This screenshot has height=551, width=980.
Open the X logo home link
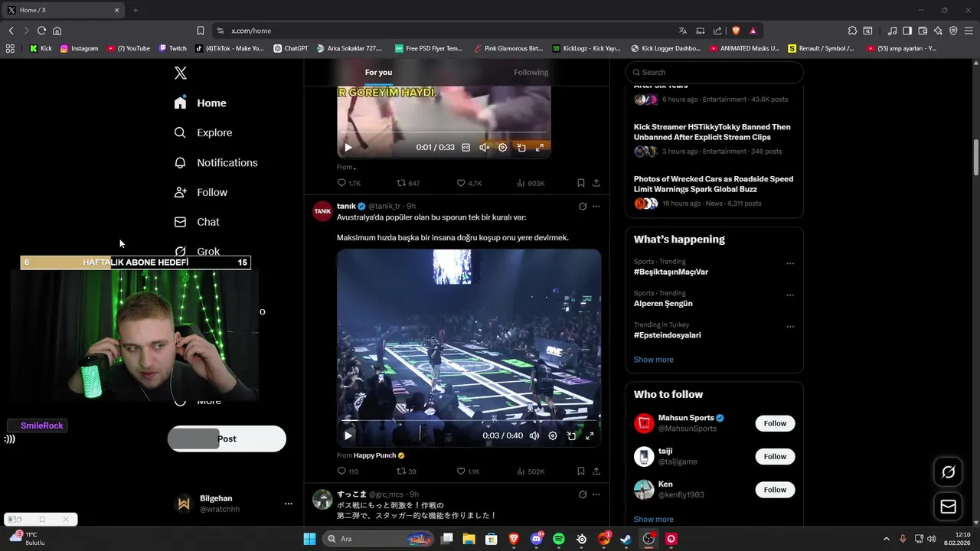tap(181, 73)
